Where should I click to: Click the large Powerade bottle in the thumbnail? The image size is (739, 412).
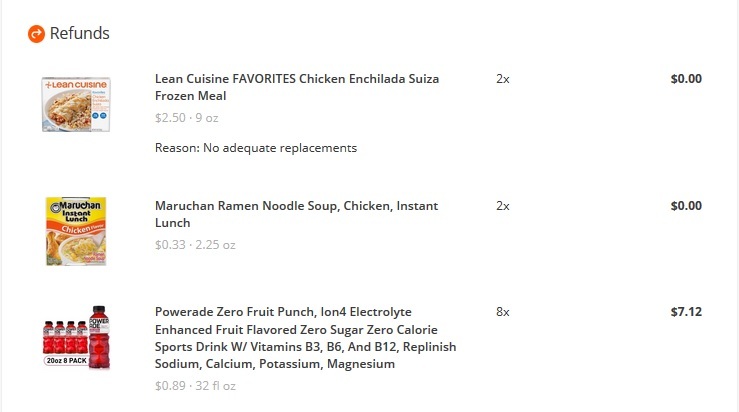(x=99, y=337)
